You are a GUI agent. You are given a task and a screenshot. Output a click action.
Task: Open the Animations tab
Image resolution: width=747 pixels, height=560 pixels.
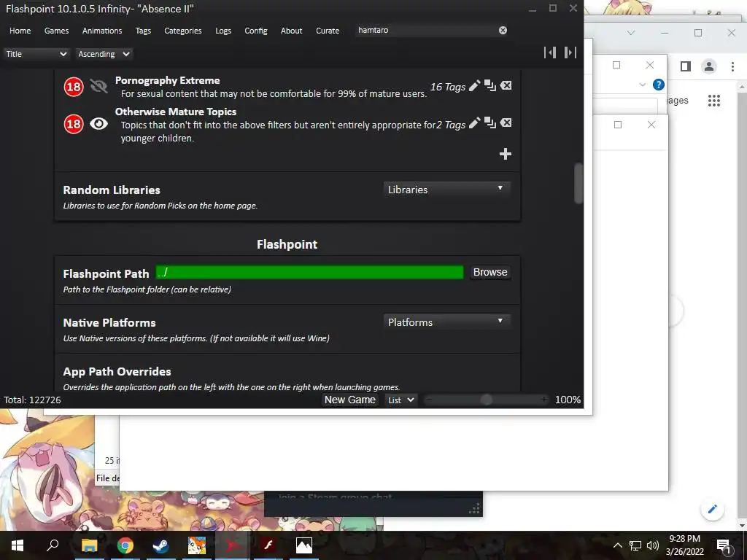(102, 31)
